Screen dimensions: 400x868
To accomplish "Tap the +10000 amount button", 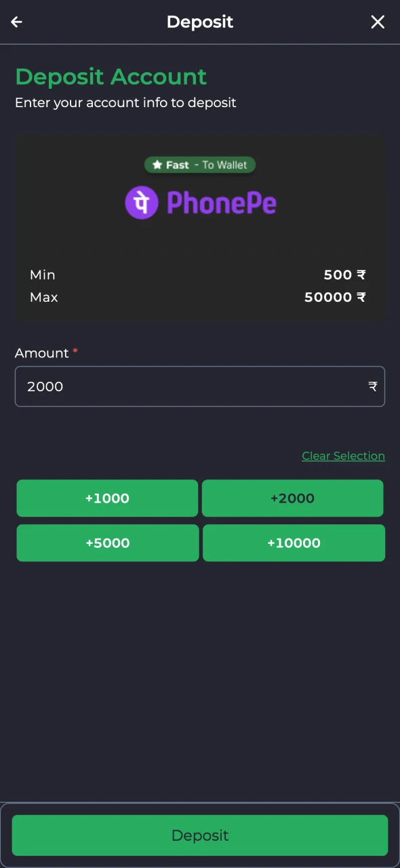I will pos(294,542).
